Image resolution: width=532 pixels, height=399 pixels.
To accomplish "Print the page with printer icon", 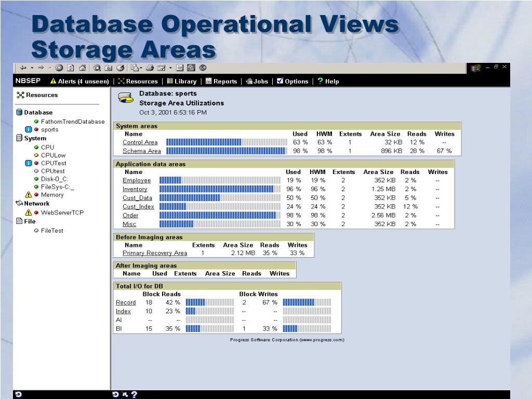I will (x=150, y=68).
